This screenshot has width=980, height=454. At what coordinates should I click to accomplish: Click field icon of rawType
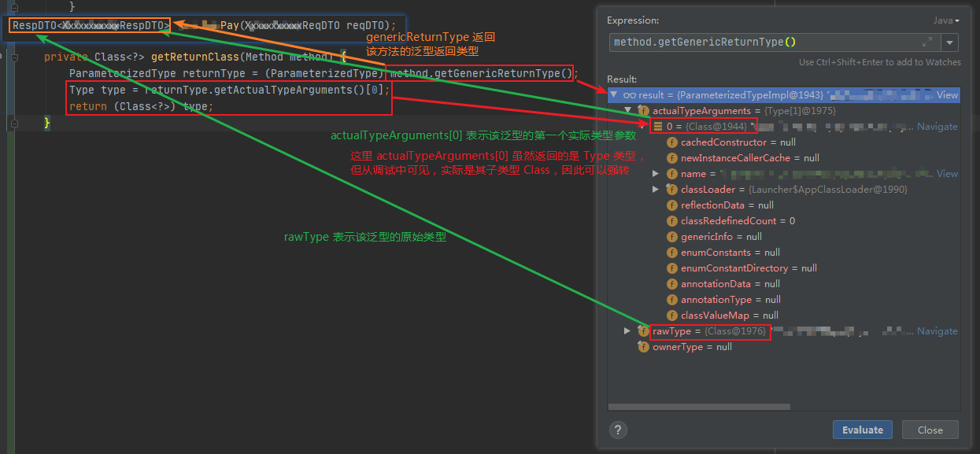pos(643,331)
